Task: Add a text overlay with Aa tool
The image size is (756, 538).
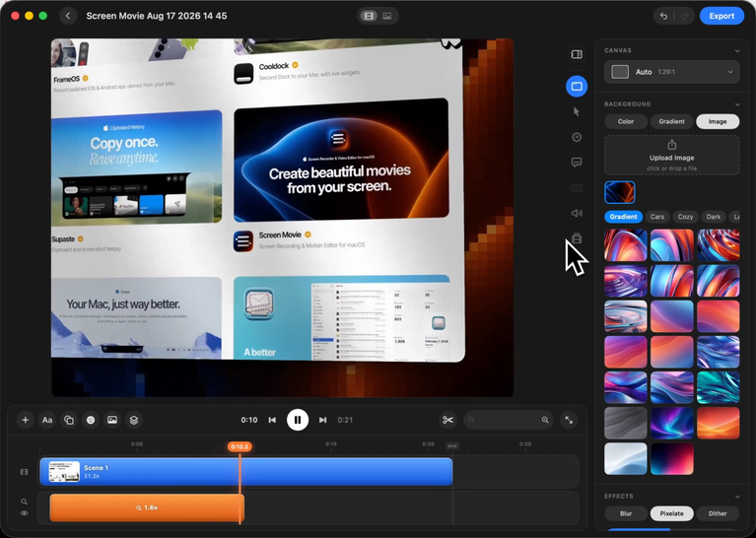Action: tap(47, 420)
